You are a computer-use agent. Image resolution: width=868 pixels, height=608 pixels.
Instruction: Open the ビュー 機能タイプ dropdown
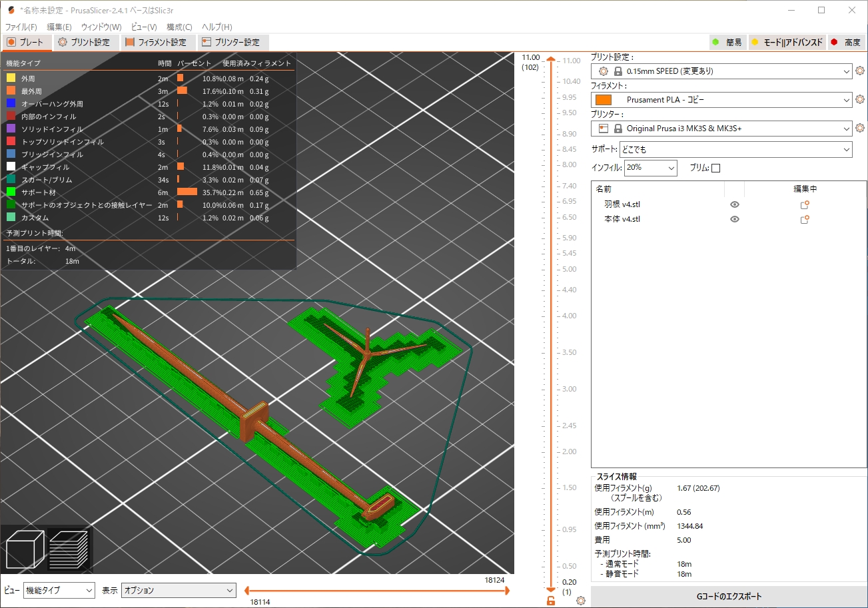click(59, 590)
